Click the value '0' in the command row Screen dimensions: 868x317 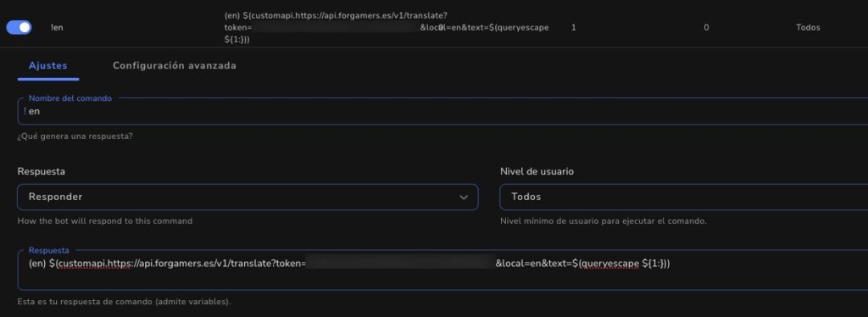tap(706, 27)
